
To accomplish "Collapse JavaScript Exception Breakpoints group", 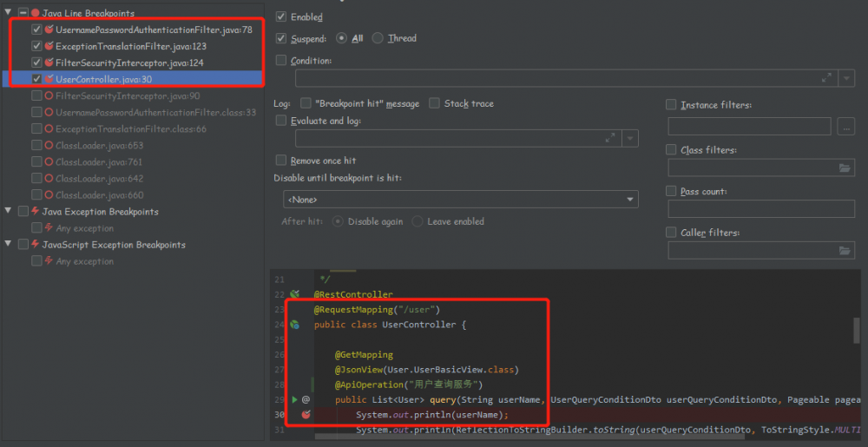I will (x=9, y=244).
